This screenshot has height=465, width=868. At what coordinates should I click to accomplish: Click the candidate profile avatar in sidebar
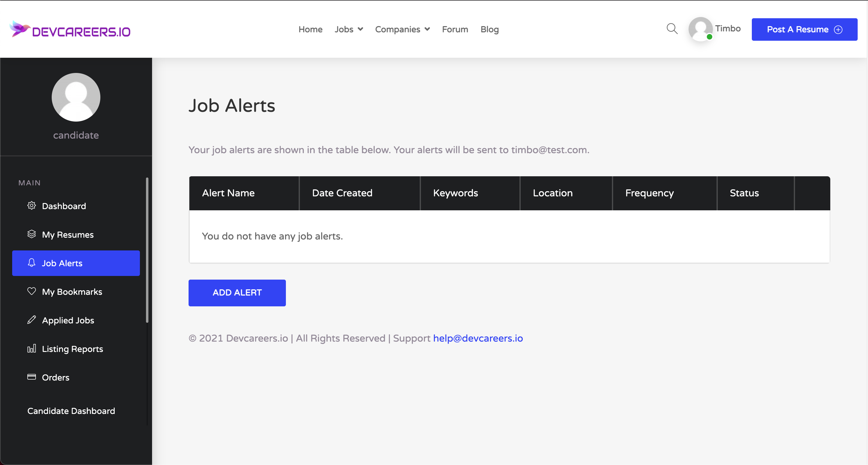pyautogui.click(x=76, y=97)
